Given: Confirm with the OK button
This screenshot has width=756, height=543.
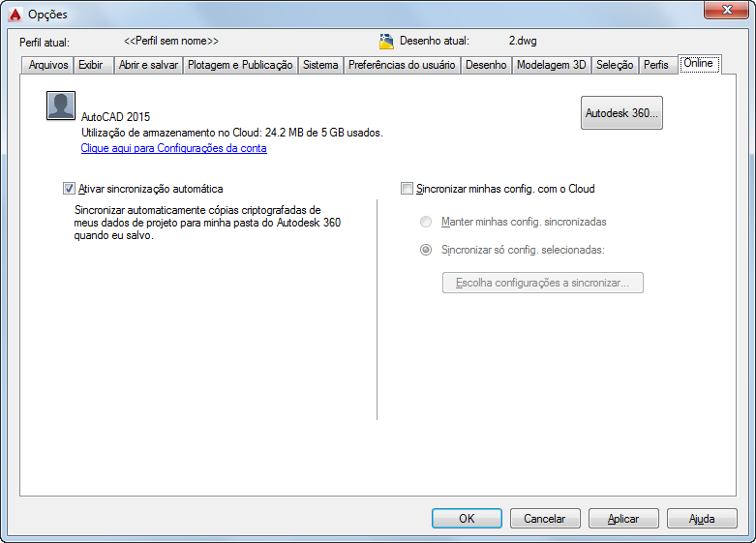Looking at the screenshot, I should 467,519.
